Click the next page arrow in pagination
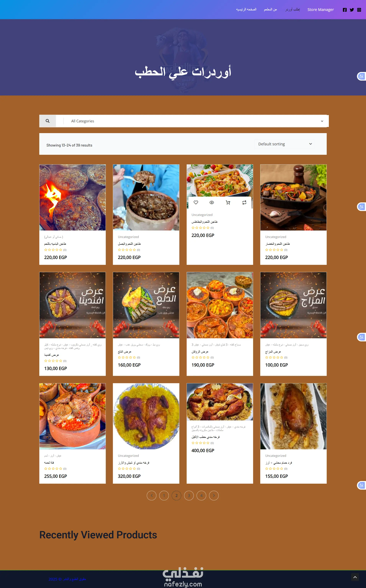366x588 pixels. pos(214,495)
